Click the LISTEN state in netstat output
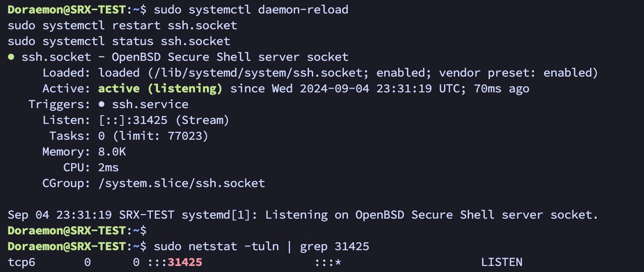 tap(502, 262)
